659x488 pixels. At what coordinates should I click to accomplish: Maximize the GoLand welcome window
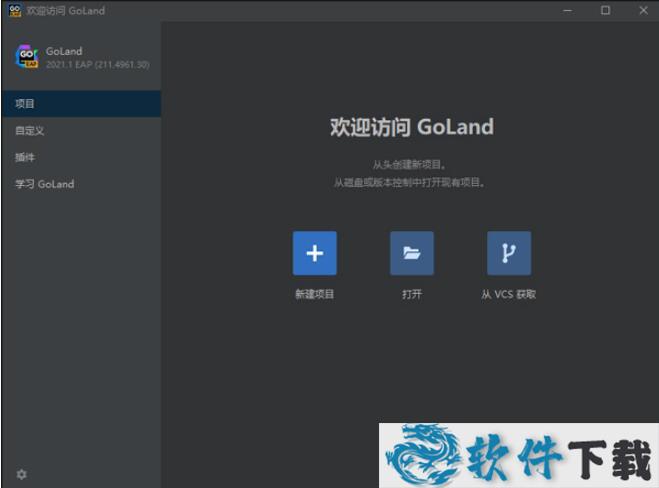click(x=605, y=10)
